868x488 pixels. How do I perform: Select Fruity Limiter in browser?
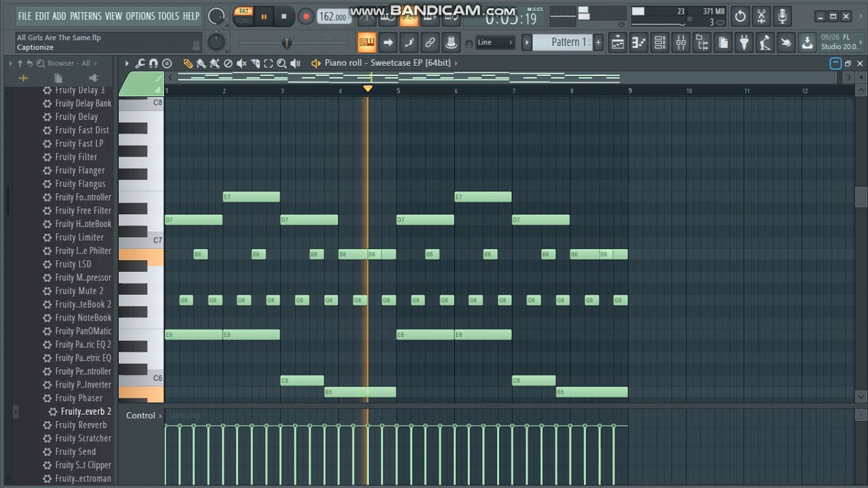[x=79, y=237]
